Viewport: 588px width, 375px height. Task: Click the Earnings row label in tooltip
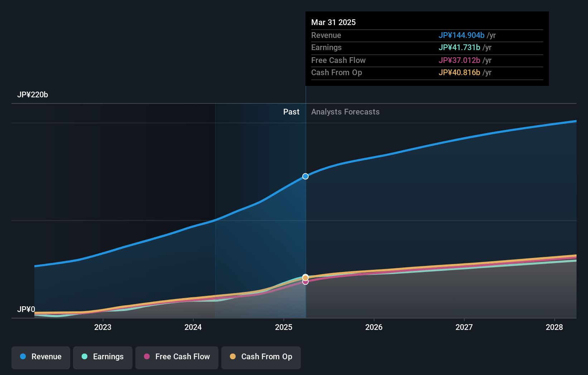pos(326,48)
